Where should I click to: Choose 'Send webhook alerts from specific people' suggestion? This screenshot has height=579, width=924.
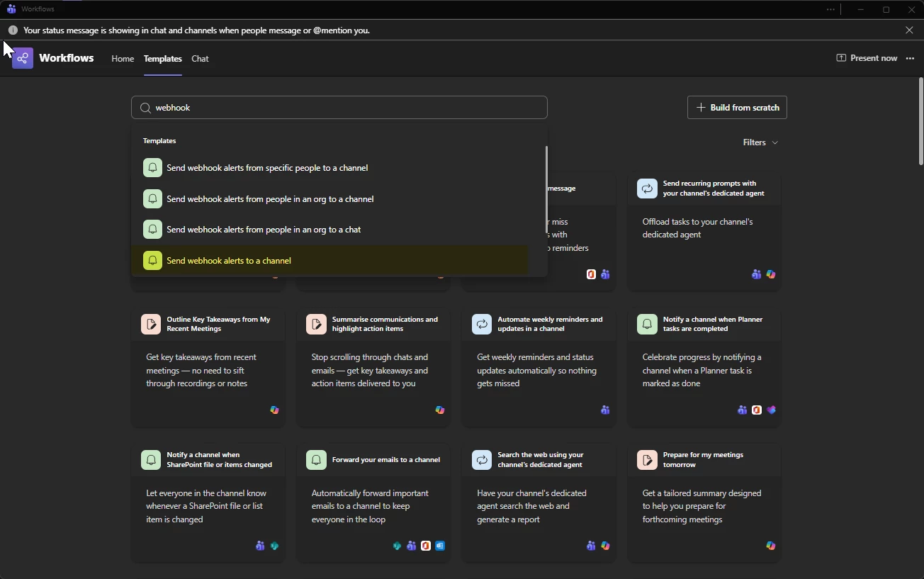pos(267,168)
